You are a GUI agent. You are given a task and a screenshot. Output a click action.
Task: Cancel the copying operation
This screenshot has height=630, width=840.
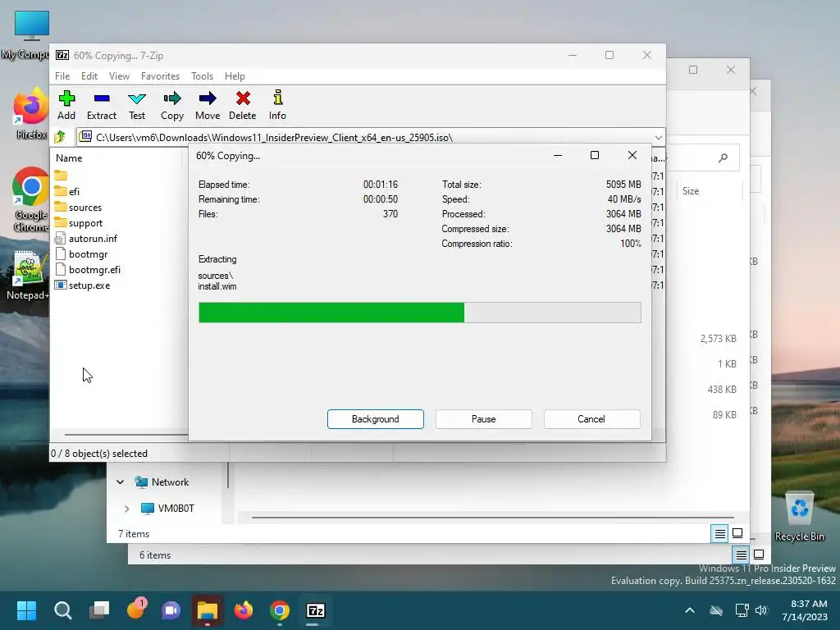[591, 419]
